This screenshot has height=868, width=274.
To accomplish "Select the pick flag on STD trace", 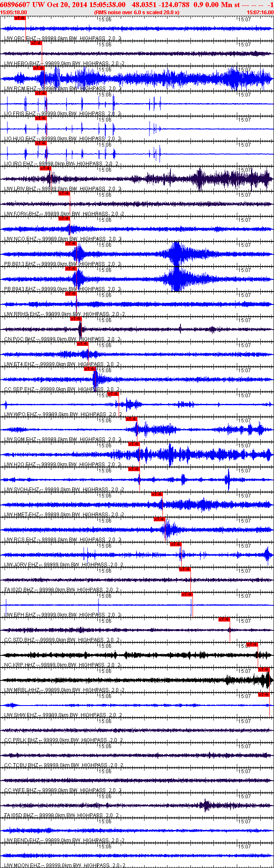I will (224, 619).
